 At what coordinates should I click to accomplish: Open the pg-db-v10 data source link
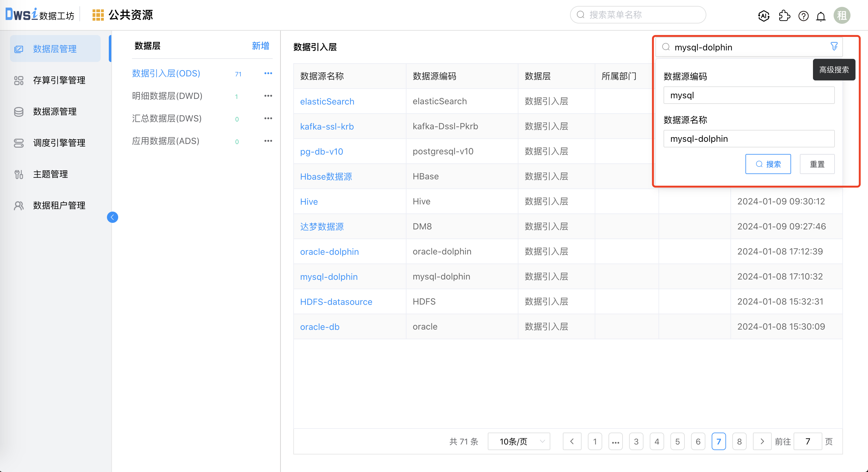click(x=321, y=151)
